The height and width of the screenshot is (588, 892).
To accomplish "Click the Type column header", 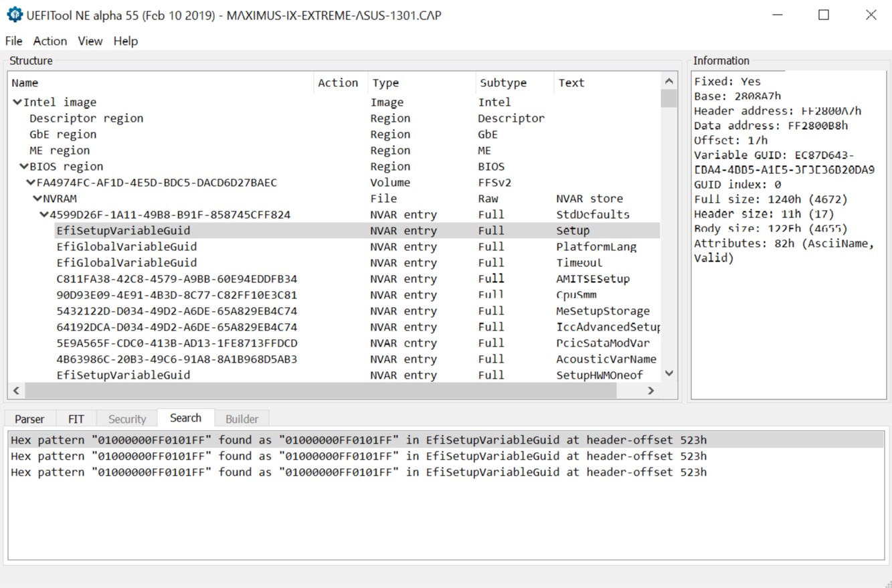I will click(x=421, y=83).
